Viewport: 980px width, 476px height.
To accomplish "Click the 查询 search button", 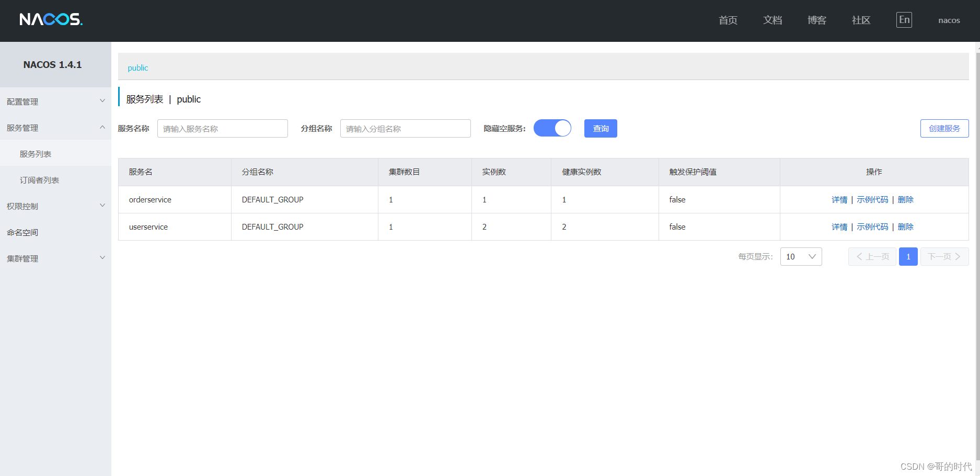I will (x=601, y=129).
